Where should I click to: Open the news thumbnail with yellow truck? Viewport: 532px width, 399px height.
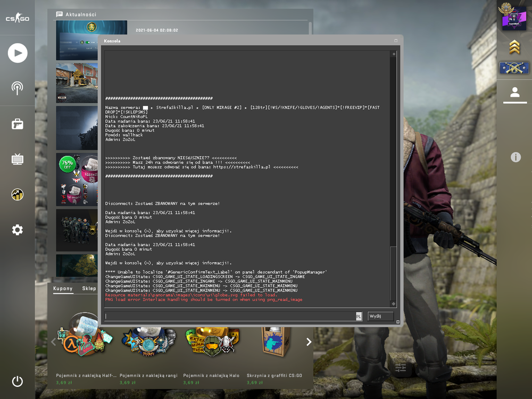[77, 83]
